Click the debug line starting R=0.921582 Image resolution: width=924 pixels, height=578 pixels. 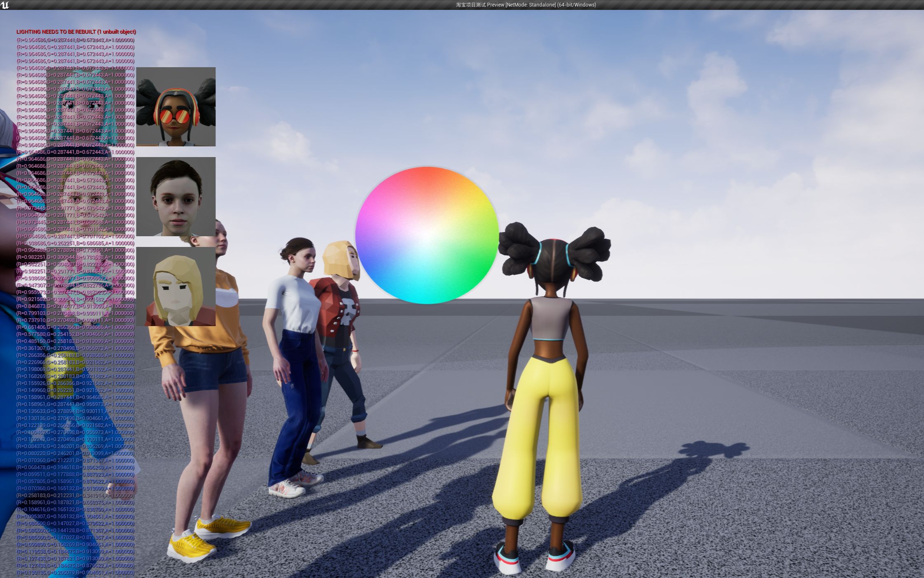click(x=75, y=299)
